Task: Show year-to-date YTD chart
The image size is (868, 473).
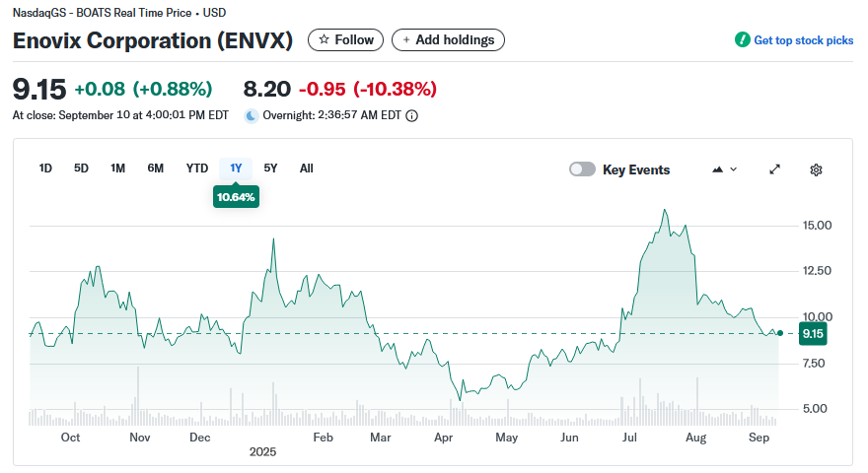Action: (x=197, y=169)
